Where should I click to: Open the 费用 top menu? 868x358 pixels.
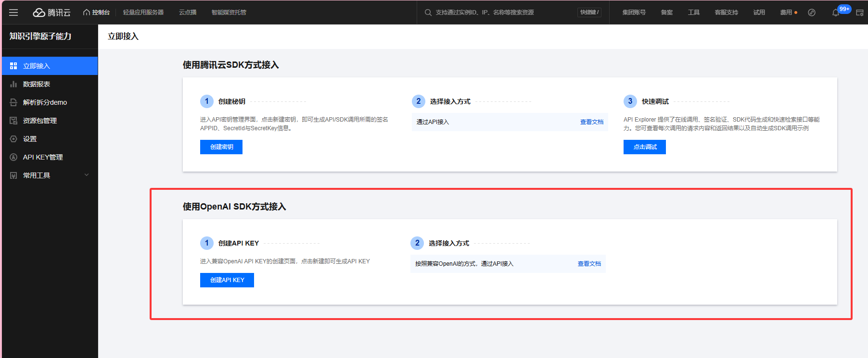(786, 12)
